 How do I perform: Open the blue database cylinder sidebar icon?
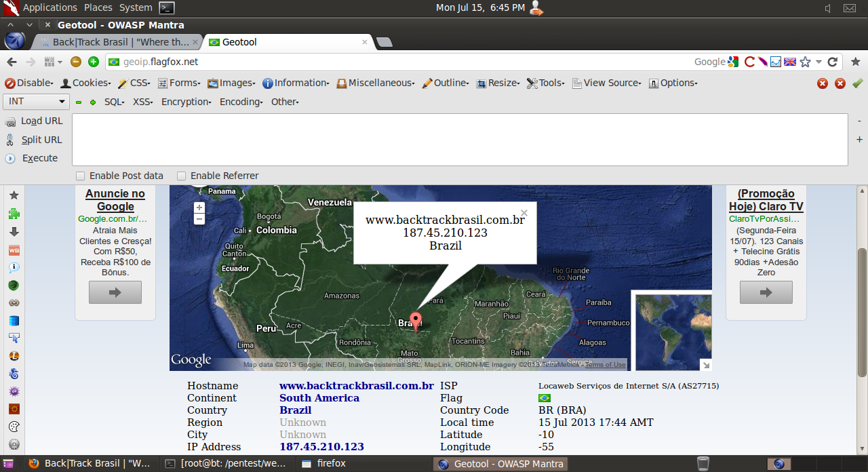click(x=14, y=320)
